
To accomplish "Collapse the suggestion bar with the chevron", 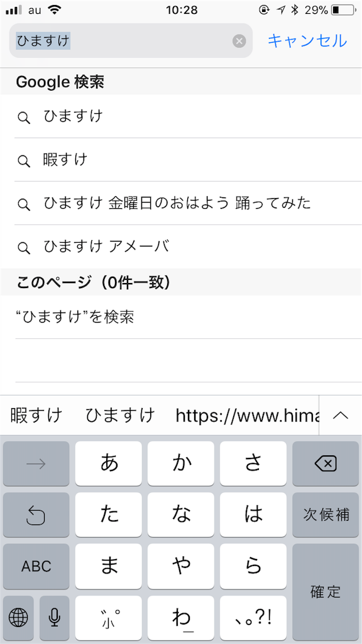I will pyautogui.click(x=340, y=415).
